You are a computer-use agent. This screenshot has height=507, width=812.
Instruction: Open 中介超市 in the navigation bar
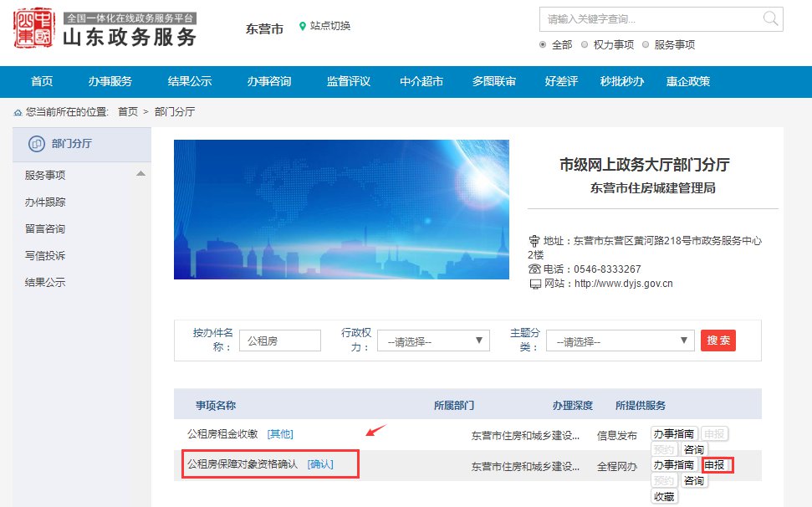[421, 81]
